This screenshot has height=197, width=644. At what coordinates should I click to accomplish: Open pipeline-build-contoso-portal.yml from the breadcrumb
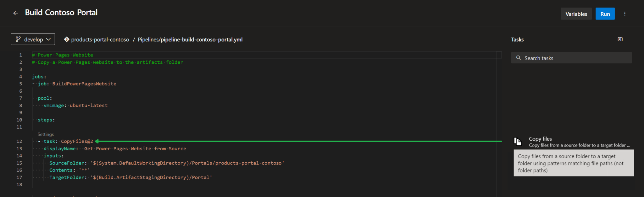pos(201,39)
